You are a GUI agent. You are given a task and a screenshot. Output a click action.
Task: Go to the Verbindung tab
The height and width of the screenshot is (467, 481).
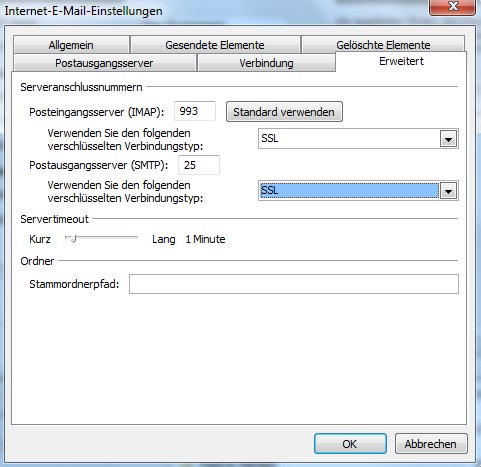pyautogui.click(x=266, y=63)
